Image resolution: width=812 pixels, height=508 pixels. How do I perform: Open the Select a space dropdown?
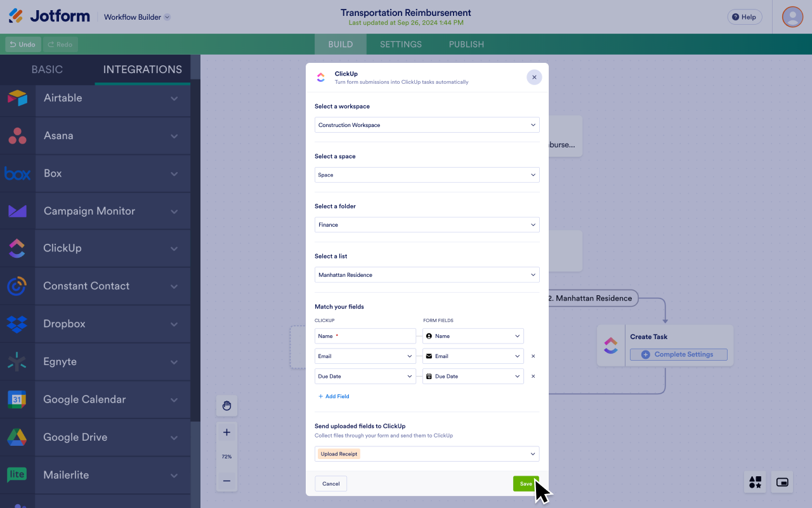point(427,175)
